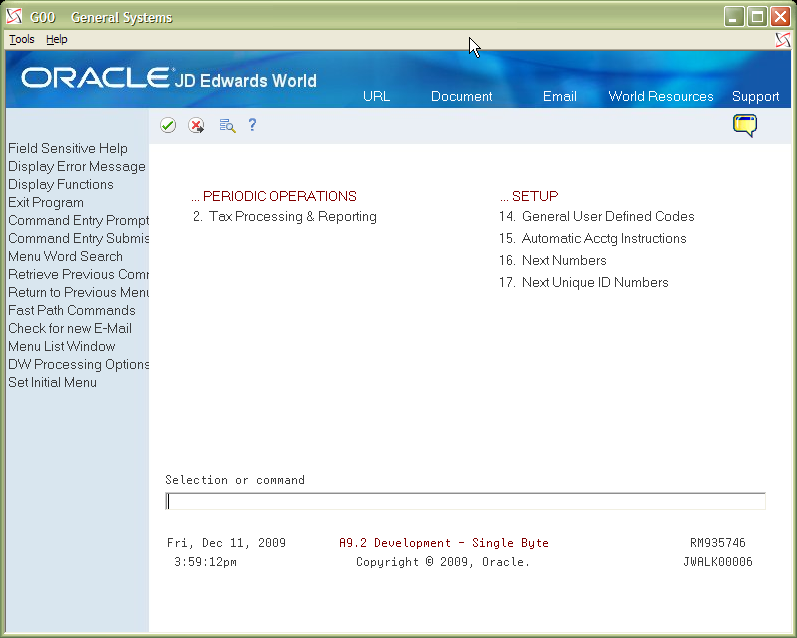Select 15. Automatic Acctg Instructions
Viewport: 797px width, 638px height.
tap(592, 238)
